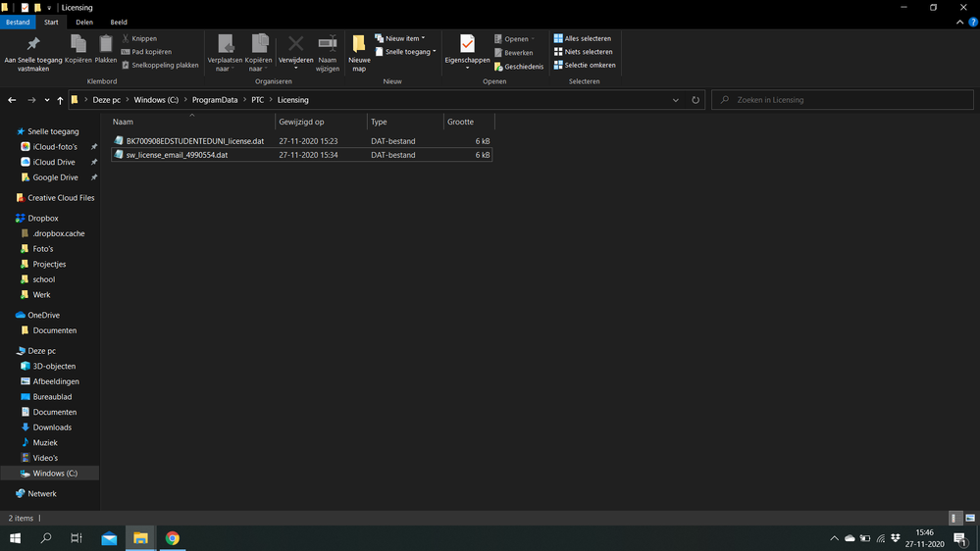Open the Beeld ribbon tab
This screenshot has width=980, height=551.
click(118, 22)
